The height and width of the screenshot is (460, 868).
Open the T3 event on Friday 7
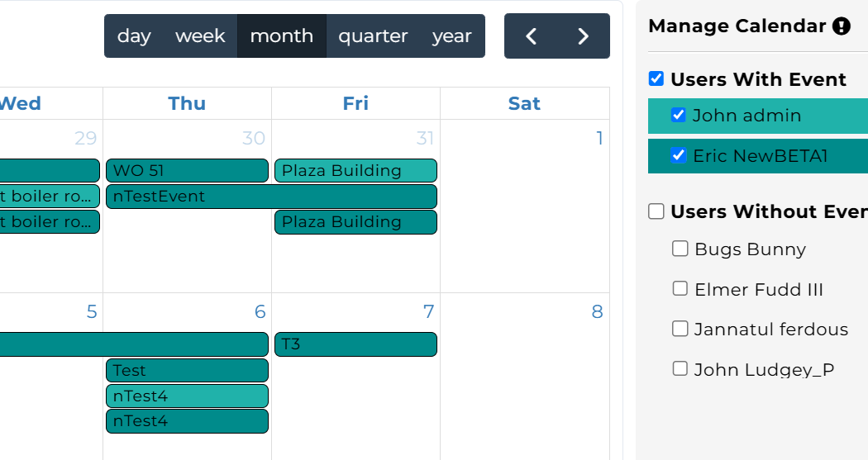(x=356, y=344)
